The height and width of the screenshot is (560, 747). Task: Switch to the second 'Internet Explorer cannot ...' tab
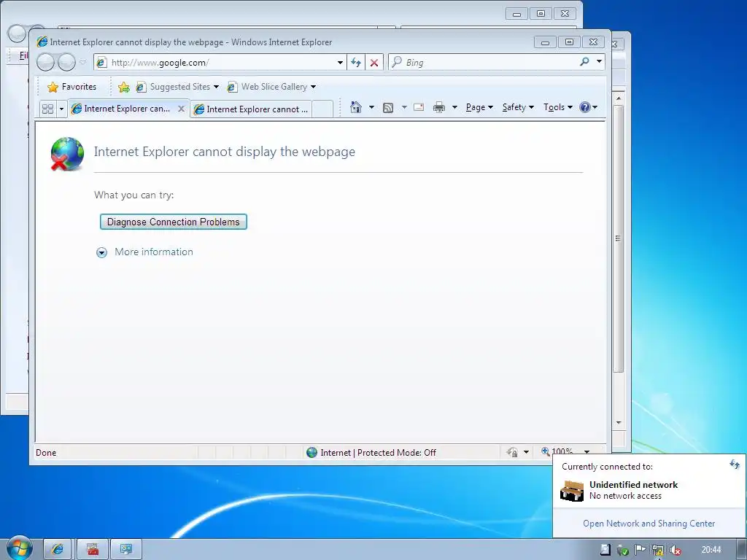252,109
